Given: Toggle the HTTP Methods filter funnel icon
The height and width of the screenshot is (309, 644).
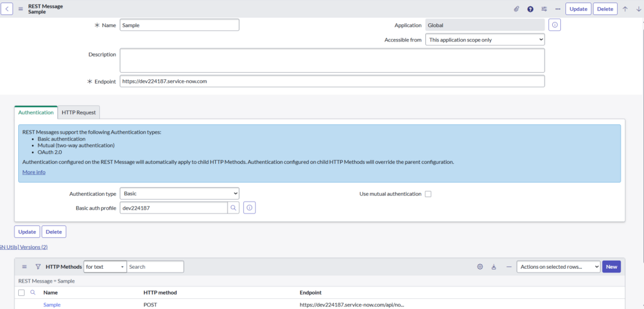Looking at the screenshot, I should tap(38, 267).
